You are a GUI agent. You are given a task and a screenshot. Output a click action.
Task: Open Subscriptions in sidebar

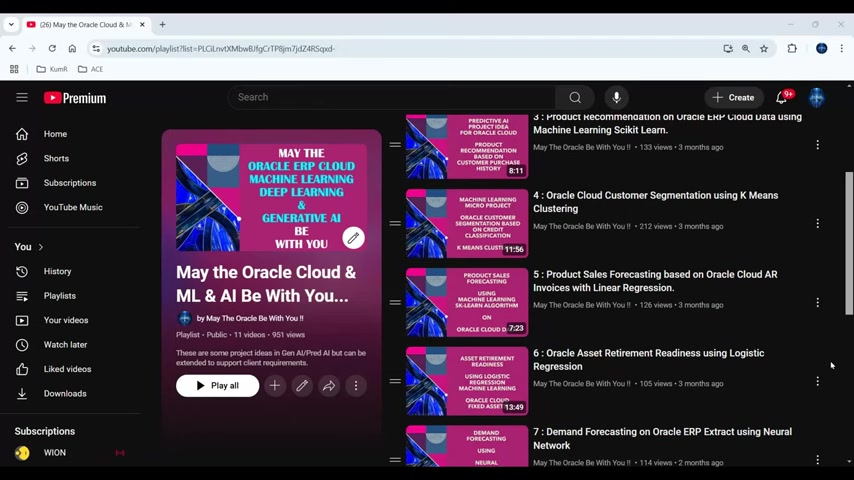point(70,183)
